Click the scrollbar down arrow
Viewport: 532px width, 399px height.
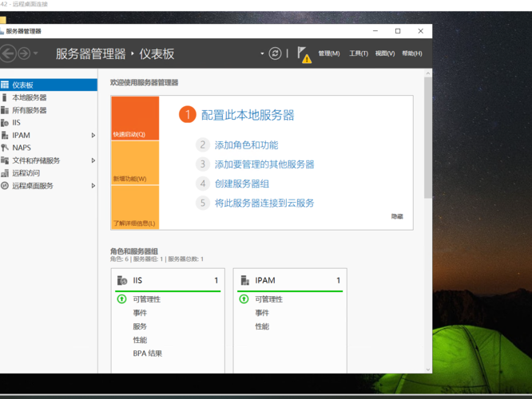428,369
